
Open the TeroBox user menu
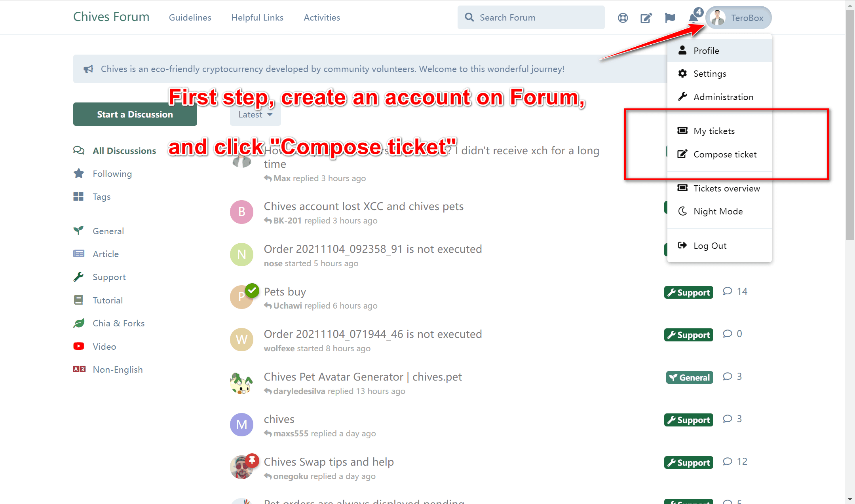point(739,18)
